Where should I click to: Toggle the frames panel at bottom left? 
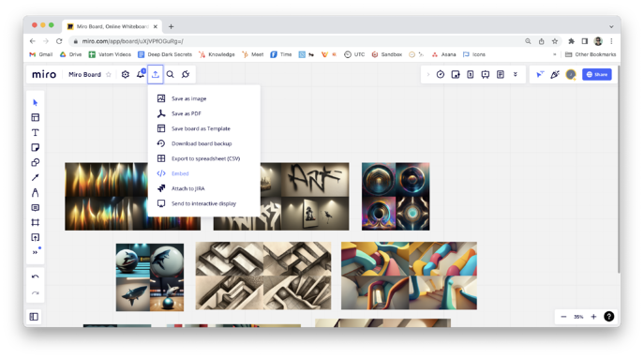click(x=34, y=317)
